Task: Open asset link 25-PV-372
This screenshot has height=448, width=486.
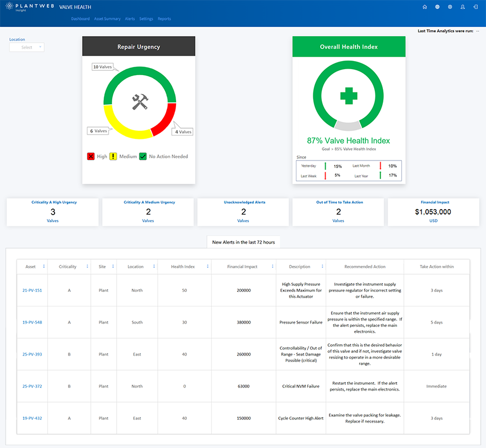Action: pos(32,386)
